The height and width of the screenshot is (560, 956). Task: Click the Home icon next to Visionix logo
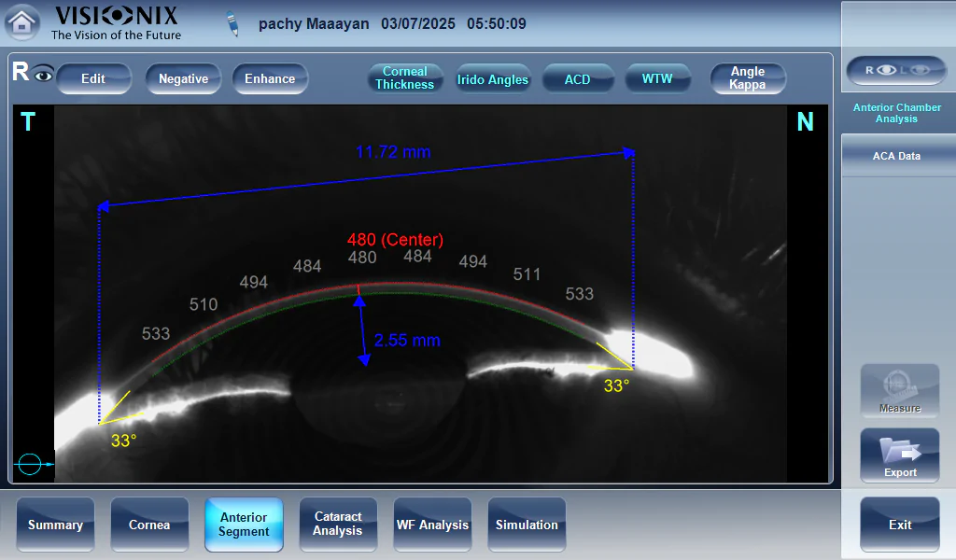(23, 23)
